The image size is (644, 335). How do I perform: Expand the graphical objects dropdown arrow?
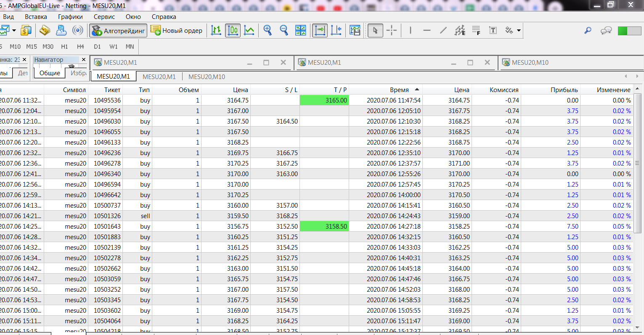click(519, 31)
